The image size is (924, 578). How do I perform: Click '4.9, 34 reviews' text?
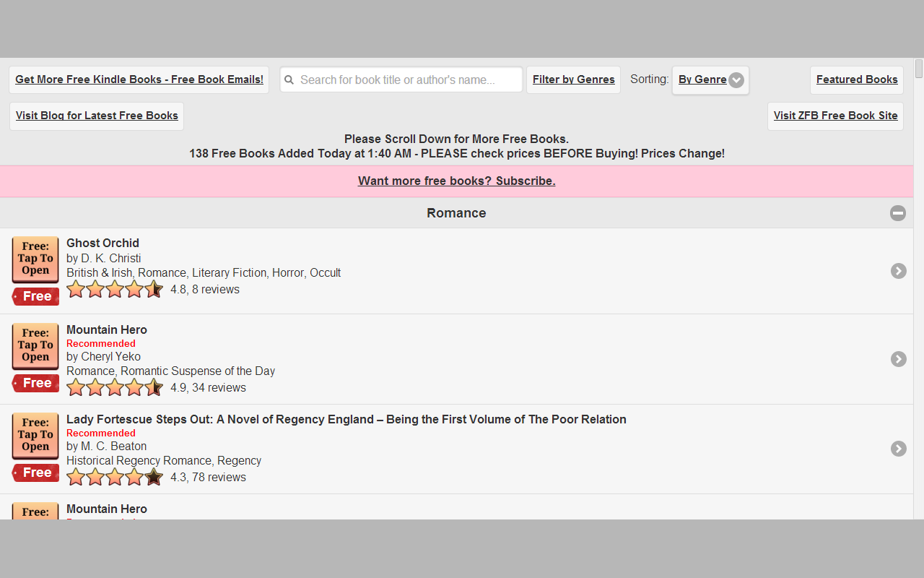[208, 388]
